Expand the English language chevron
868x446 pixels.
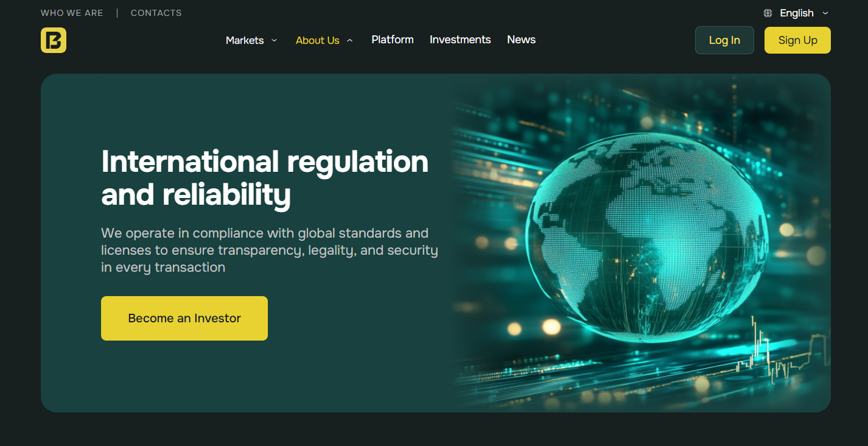[825, 13]
